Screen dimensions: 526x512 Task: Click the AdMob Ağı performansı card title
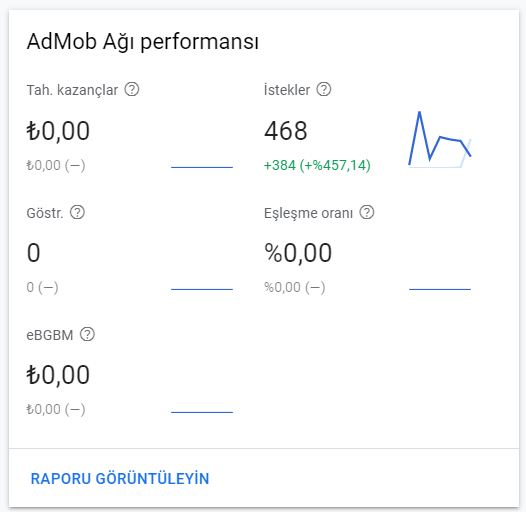pyautogui.click(x=143, y=42)
